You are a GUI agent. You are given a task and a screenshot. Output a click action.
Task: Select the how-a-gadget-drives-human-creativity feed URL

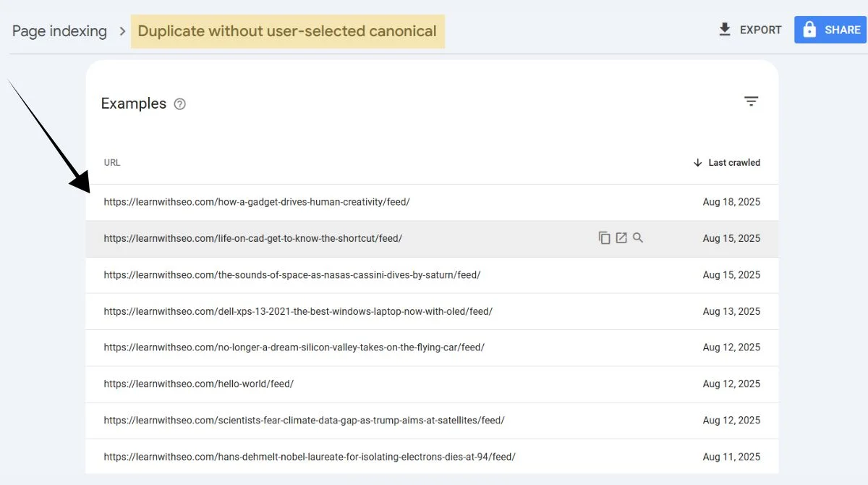pos(257,202)
